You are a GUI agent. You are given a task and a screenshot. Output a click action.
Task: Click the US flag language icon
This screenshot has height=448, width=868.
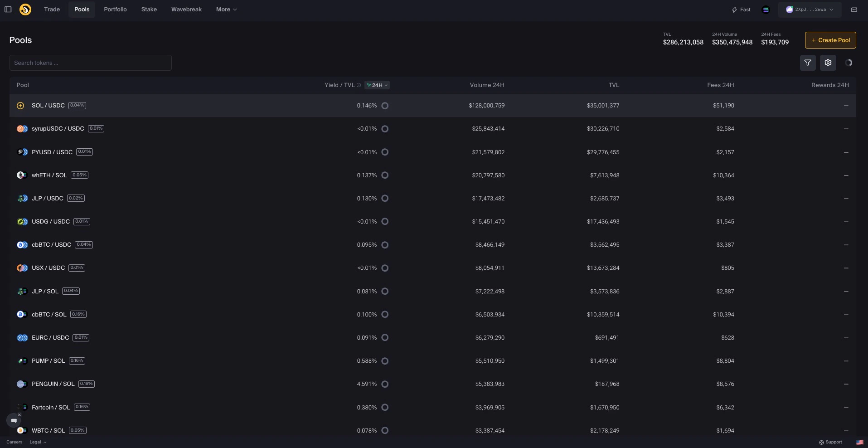point(859,442)
